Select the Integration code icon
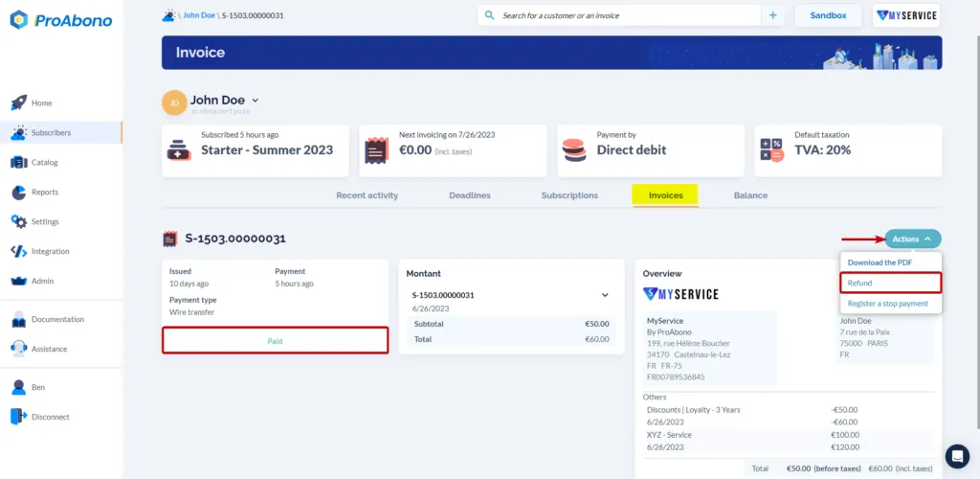Viewport: 980px width, 479px height. (x=19, y=251)
